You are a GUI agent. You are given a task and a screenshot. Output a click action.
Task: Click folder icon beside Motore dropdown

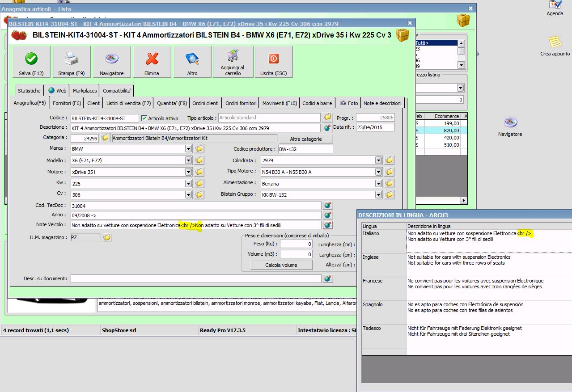199,172
